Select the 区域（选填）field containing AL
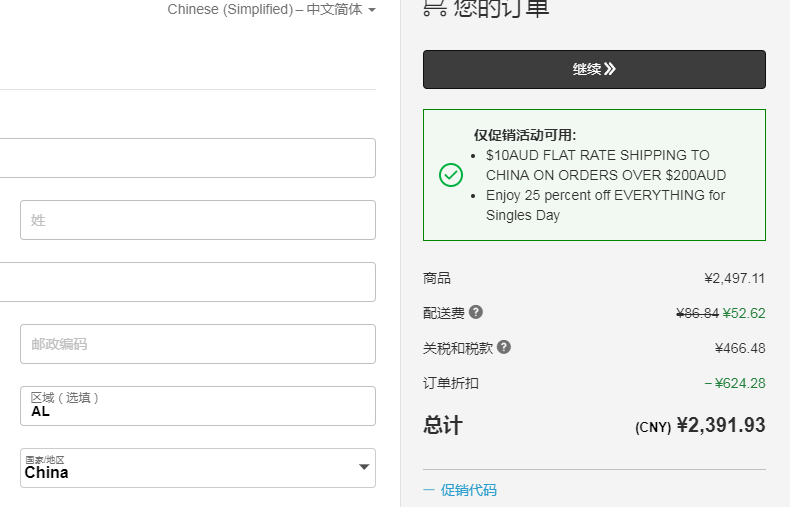The width and height of the screenshot is (794, 507). click(198, 406)
